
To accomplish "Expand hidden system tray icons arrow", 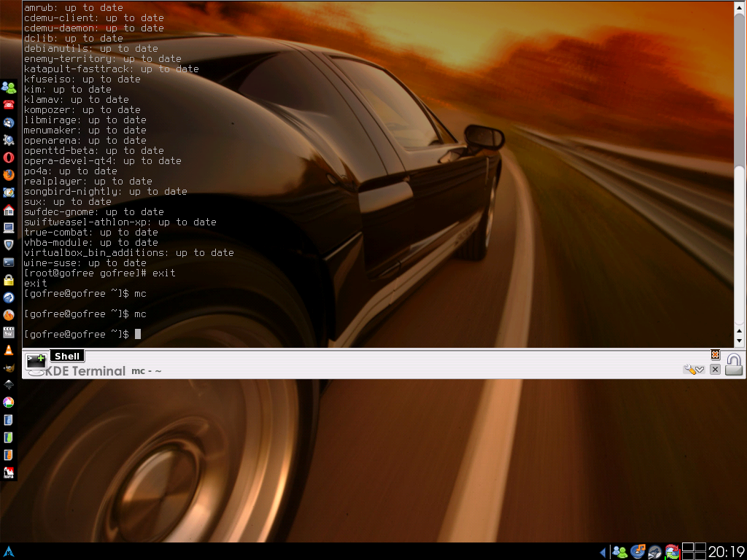I will [x=603, y=553].
